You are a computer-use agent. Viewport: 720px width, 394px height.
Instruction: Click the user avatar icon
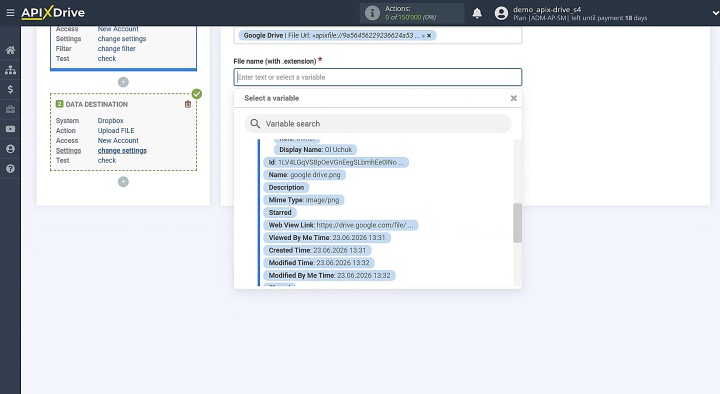click(x=501, y=13)
